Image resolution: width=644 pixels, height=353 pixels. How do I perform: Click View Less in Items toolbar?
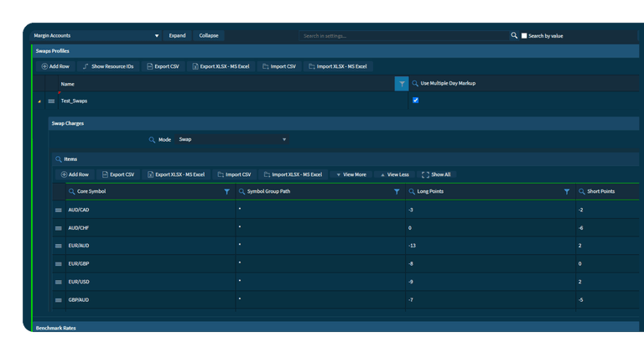pos(395,174)
